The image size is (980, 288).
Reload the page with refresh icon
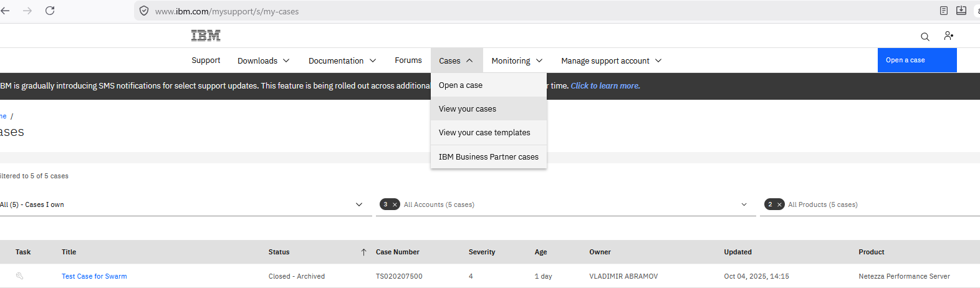(x=50, y=11)
